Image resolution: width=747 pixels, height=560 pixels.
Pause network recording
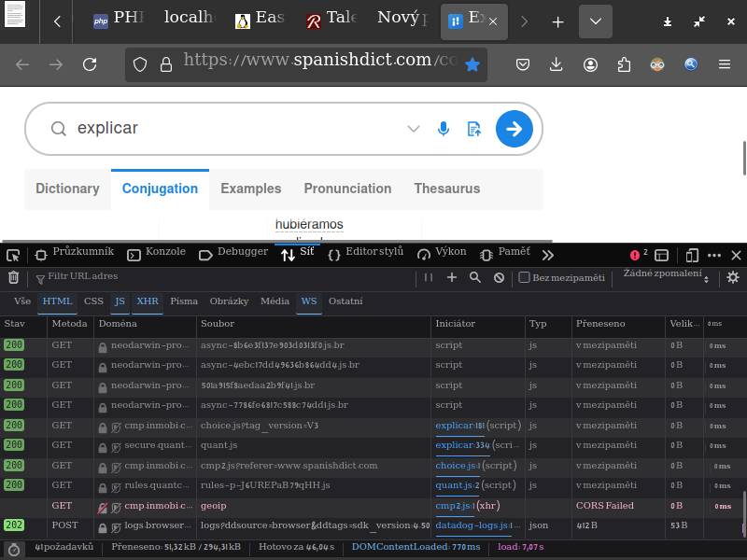click(429, 277)
